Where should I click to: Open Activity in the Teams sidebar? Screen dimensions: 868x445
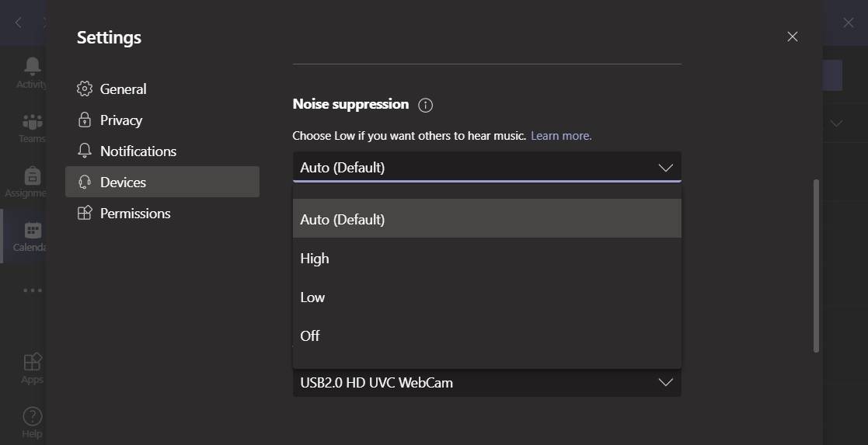pyautogui.click(x=32, y=72)
